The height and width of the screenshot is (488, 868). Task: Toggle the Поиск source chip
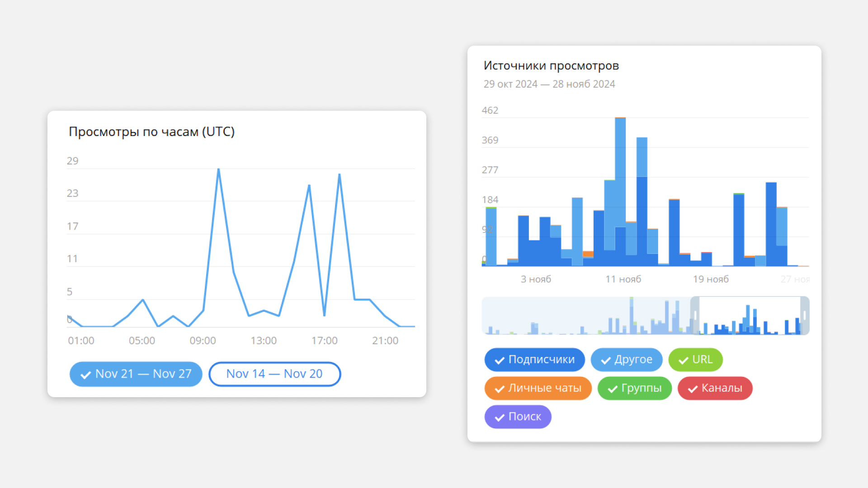pos(518,417)
